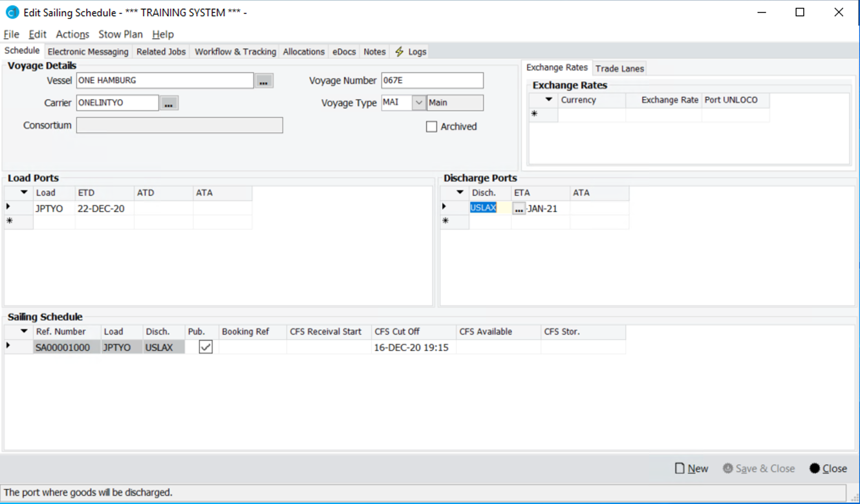Click inside the Consortium input field
Image resolution: width=860 pixels, height=504 pixels.
click(x=179, y=125)
